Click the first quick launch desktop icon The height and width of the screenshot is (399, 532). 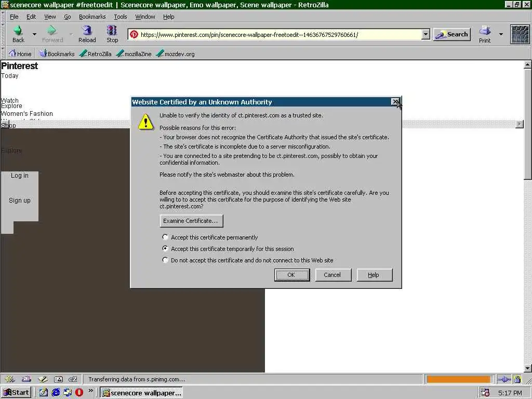(x=44, y=393)
